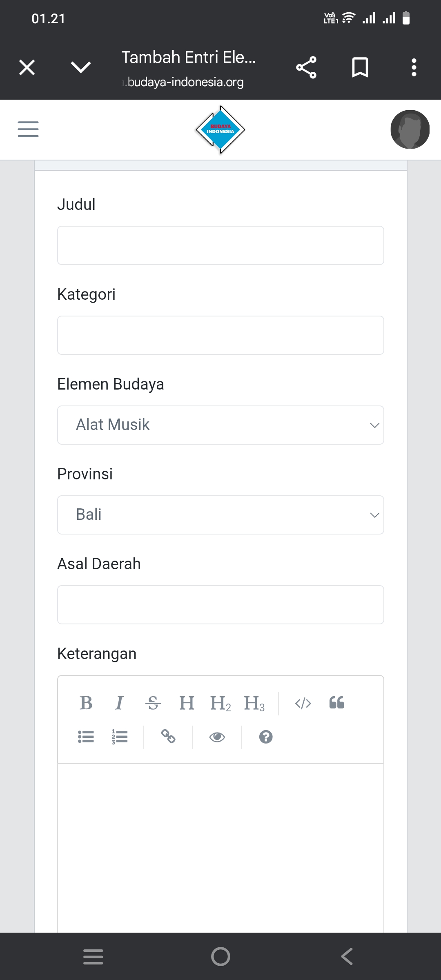Insert a blockquote in the editor
441x980 pixels.
pos(336,702)
